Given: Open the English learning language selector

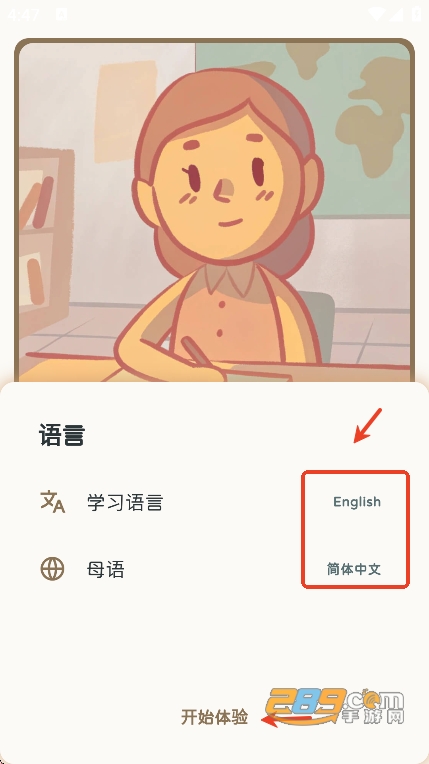Looking at the screenshot, I should coord(356,502).
